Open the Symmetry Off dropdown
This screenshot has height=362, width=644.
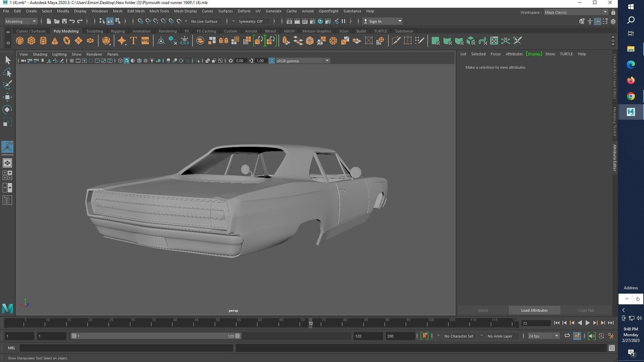tap(253, 21)
